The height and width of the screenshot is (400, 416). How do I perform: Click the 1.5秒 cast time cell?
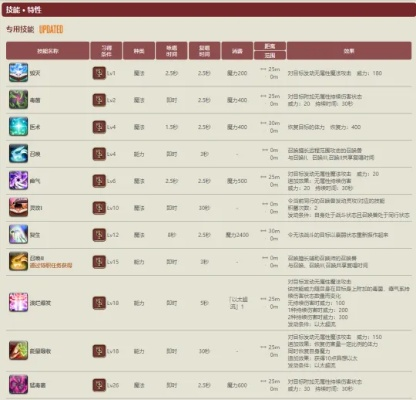pos(172,127)
